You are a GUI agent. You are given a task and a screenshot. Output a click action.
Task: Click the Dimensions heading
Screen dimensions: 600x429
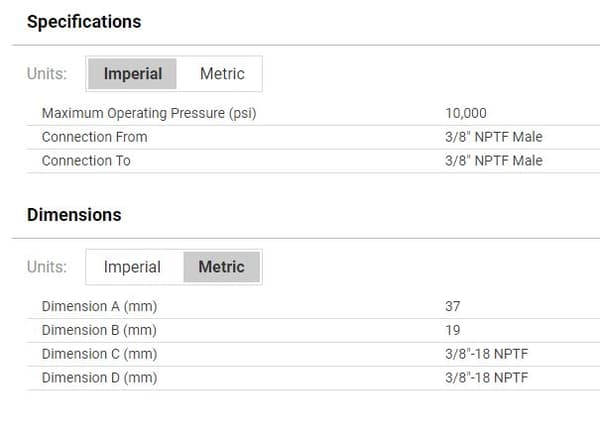point(74,215)
